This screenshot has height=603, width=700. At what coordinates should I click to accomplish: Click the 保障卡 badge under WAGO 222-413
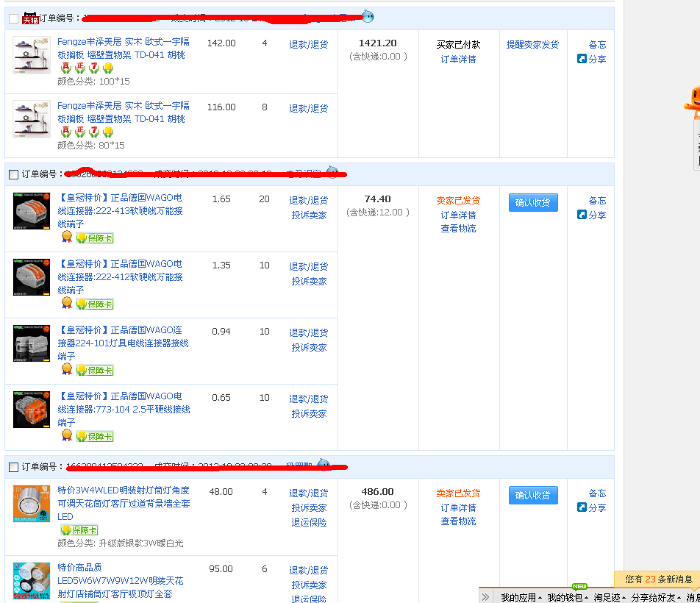click(95, 238)
